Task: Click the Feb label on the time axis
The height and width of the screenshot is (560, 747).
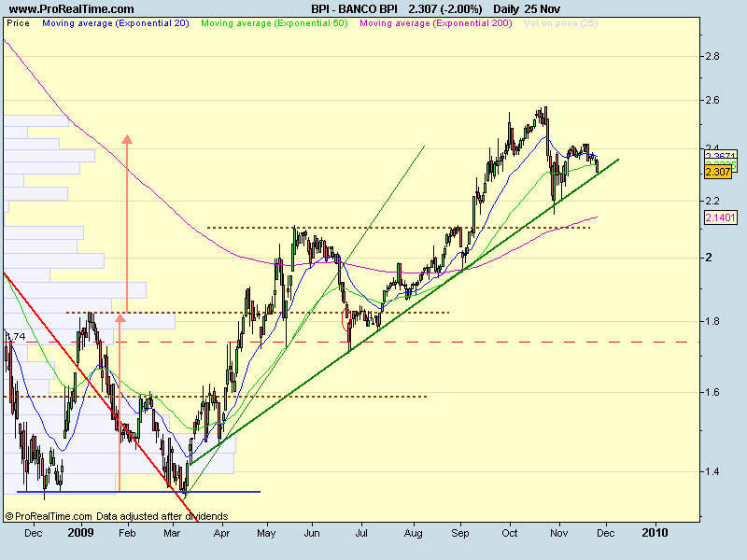Action: [x=127, y=533]
